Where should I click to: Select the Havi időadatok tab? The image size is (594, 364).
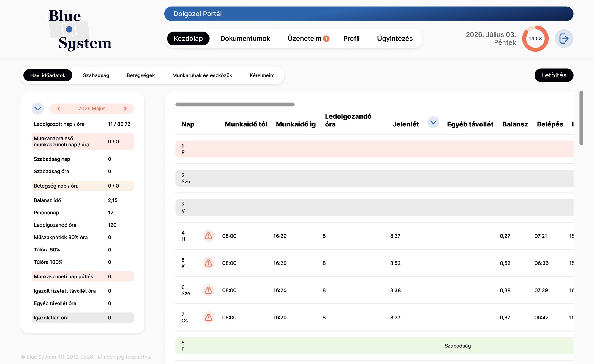click(48, 75)
